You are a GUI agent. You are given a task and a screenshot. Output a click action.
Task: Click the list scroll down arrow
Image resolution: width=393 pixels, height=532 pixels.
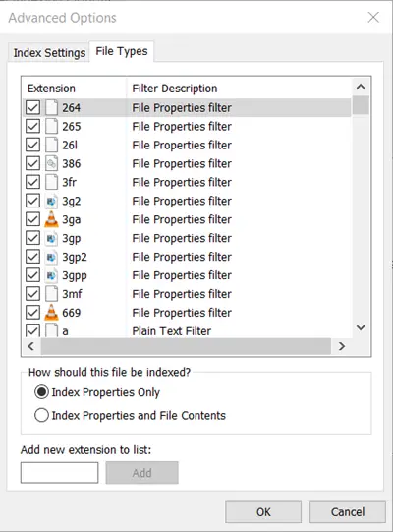click(361, 327)
